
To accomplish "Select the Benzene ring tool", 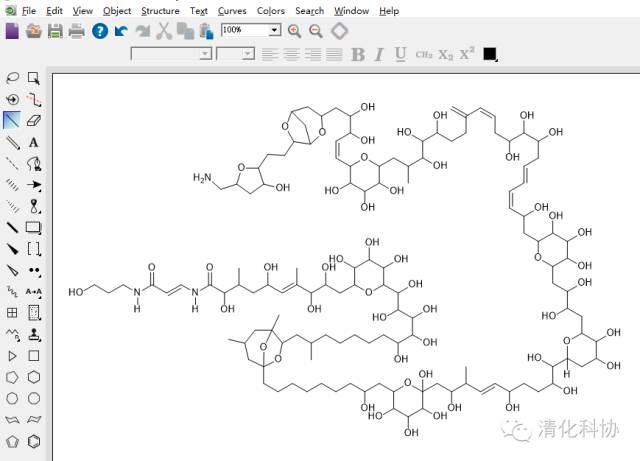I will click(34, 441).
